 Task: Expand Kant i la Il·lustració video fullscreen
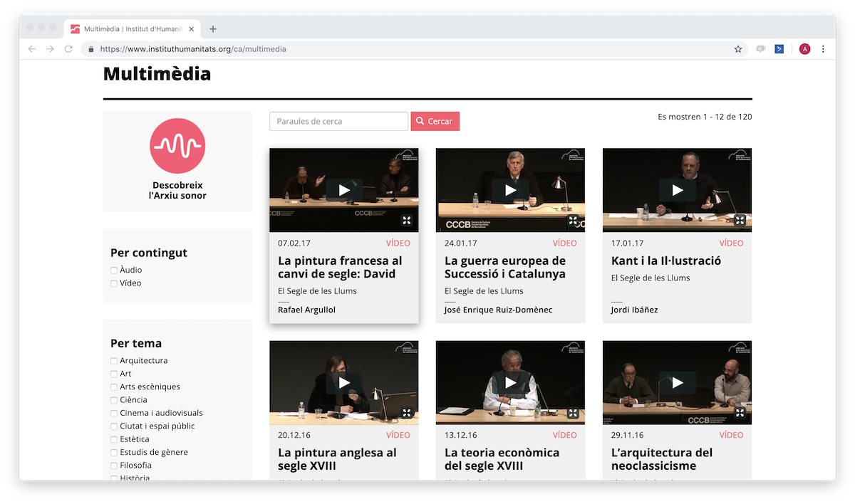coord(740,221)
